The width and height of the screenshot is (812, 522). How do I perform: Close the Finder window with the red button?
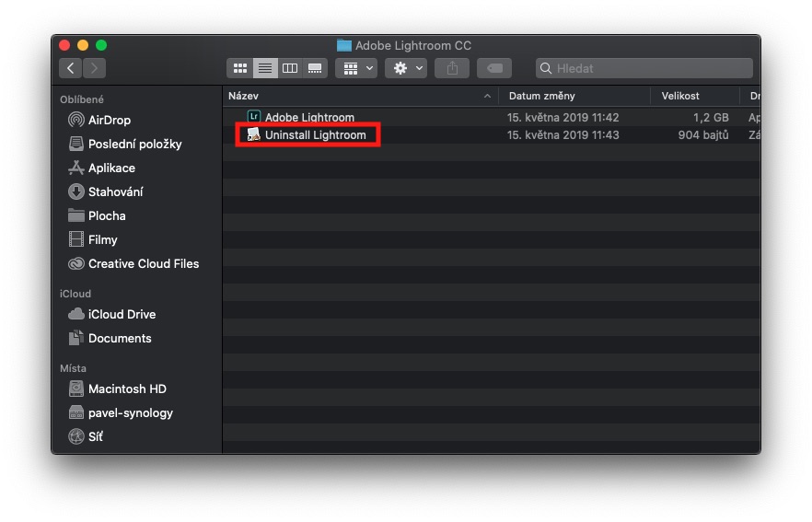coord(64,45)
